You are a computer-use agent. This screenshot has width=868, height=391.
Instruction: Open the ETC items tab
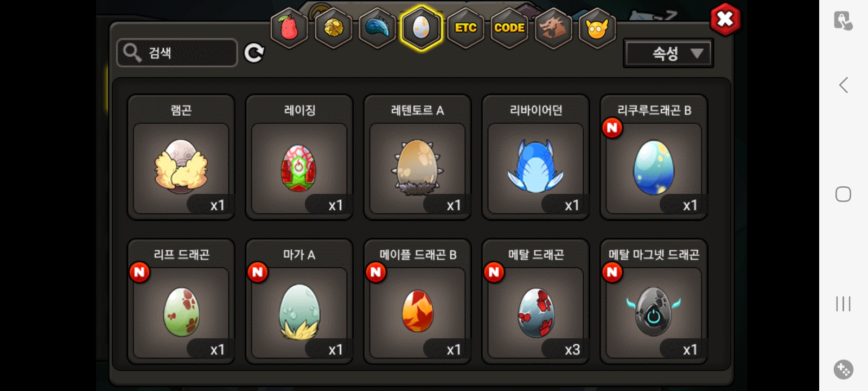465,28
